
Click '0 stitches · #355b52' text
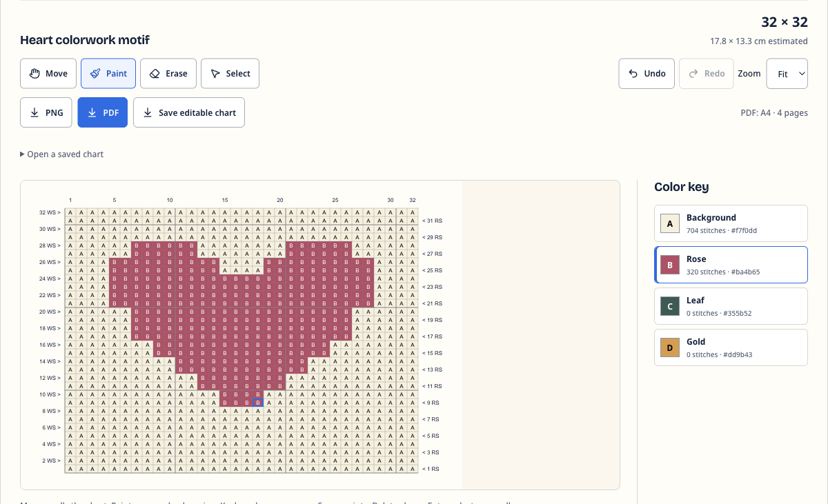pyautogui.click(x=719, y=313)
